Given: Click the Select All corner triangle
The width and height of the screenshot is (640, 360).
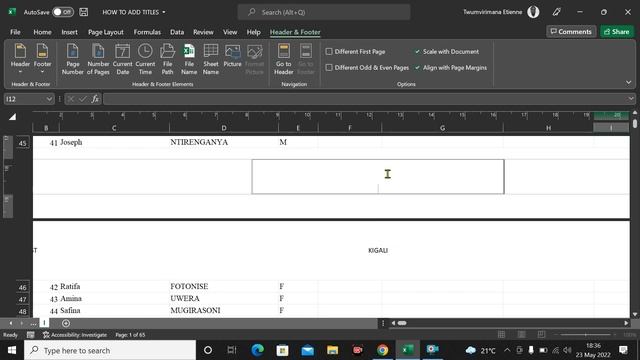Looking at the screenshot, I should 13,117.
